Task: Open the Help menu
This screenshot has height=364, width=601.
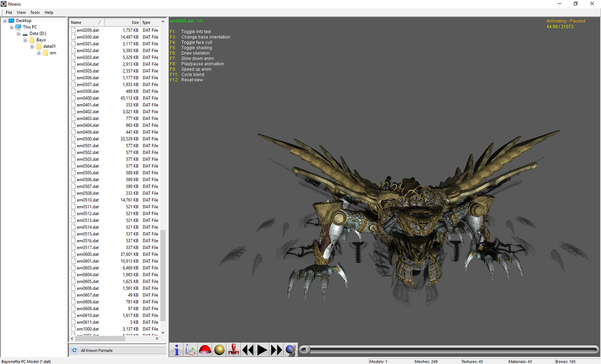Action: [x=49, y=12]
